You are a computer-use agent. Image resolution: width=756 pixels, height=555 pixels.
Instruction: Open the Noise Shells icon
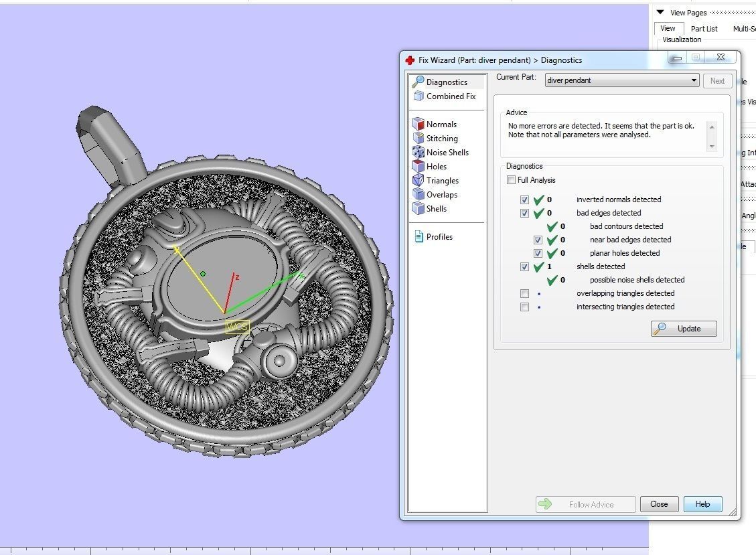point(418,152)
